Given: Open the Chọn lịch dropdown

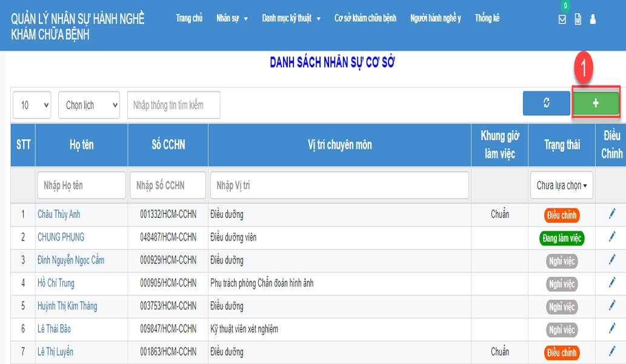Looking at the screenshot, I should (x=89, y=104).
